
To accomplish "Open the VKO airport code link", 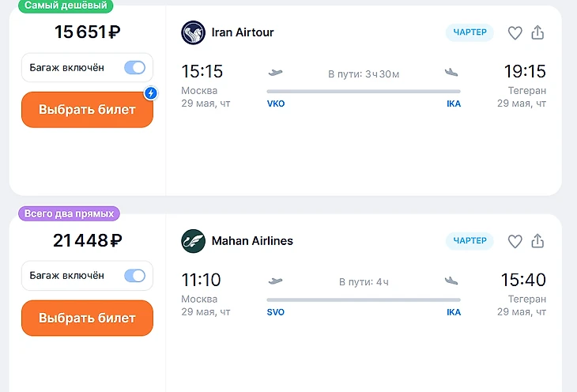I will coord(276,104).
